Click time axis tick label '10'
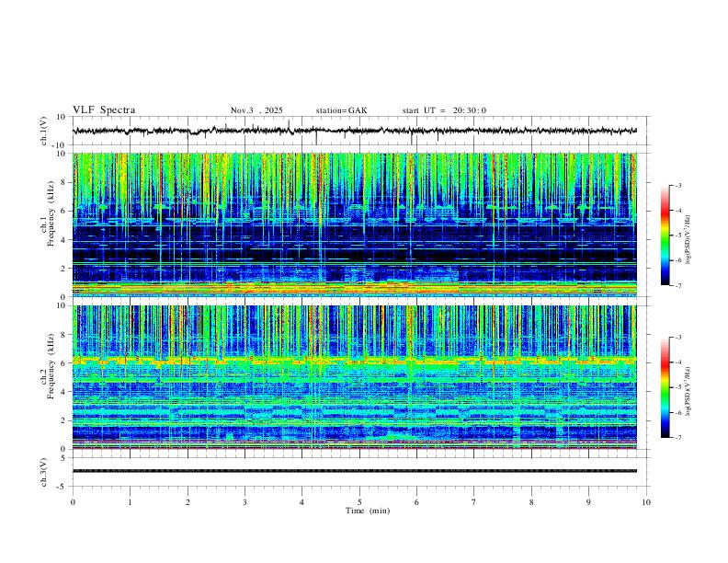Viewport: 728px width, 563px height. click(646, 502)
